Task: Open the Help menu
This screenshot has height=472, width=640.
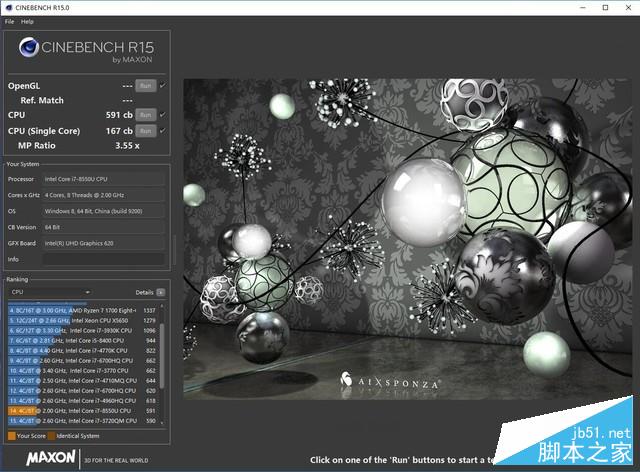Action: 27,22
